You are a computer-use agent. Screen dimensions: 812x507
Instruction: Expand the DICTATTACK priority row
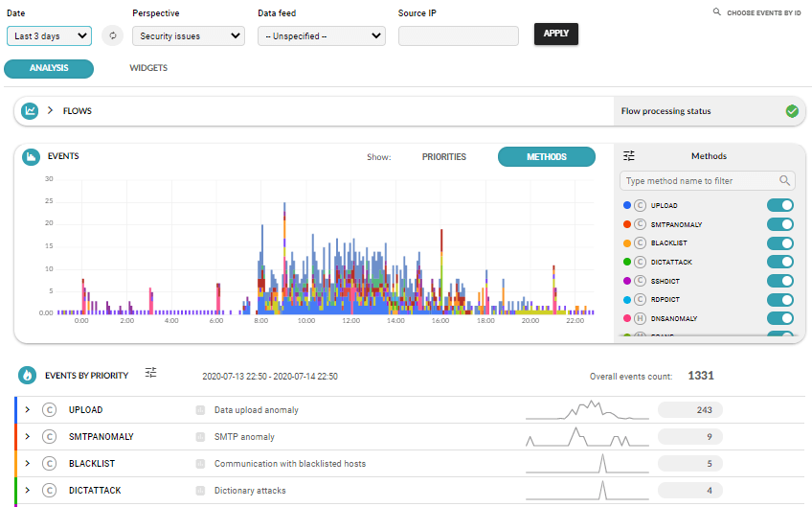(28, 490)
